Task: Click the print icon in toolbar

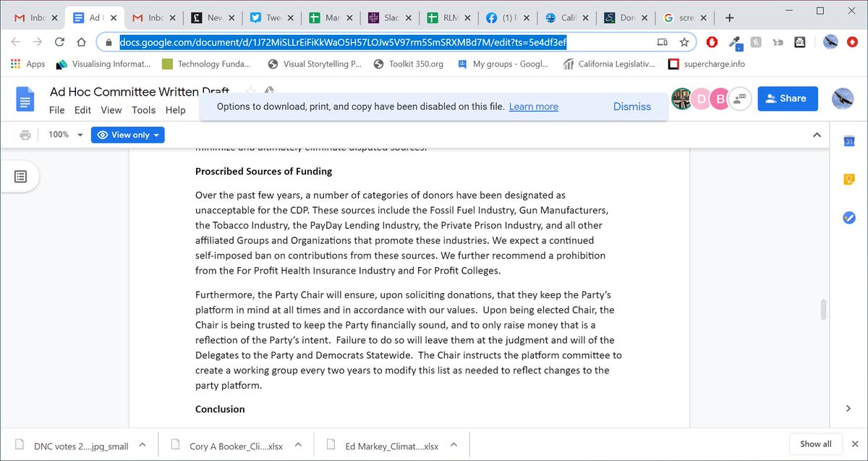Action: point(25,135)
